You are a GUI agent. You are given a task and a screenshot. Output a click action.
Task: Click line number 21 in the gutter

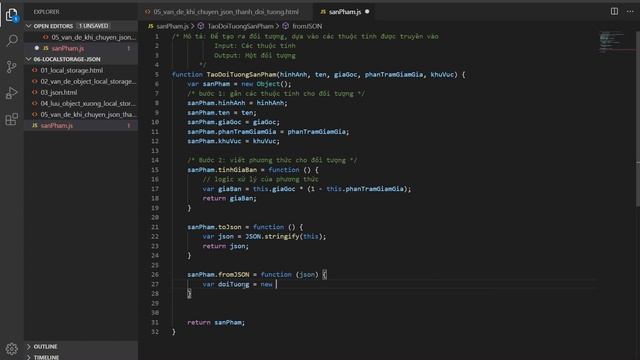pos(155,227)
